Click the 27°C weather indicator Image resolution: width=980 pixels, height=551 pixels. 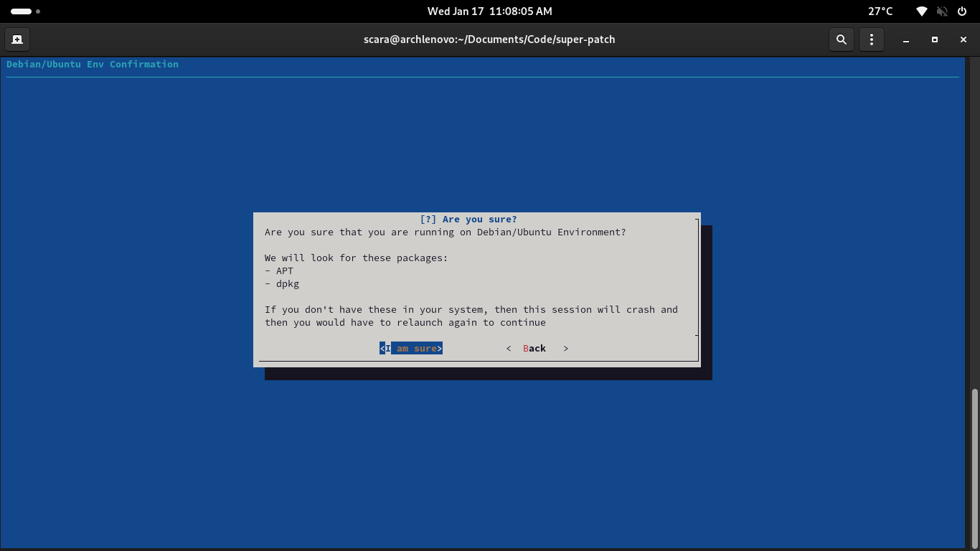[x=880, y=11]
